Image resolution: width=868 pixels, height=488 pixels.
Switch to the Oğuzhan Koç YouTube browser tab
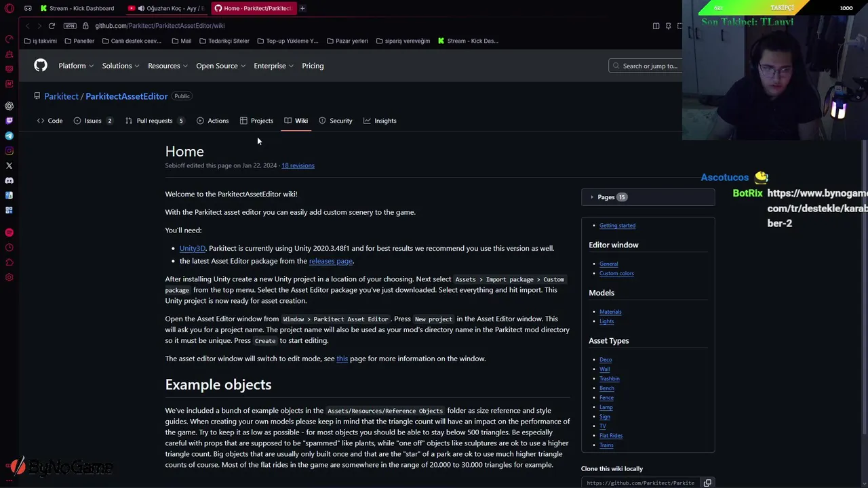click(167, 8)
